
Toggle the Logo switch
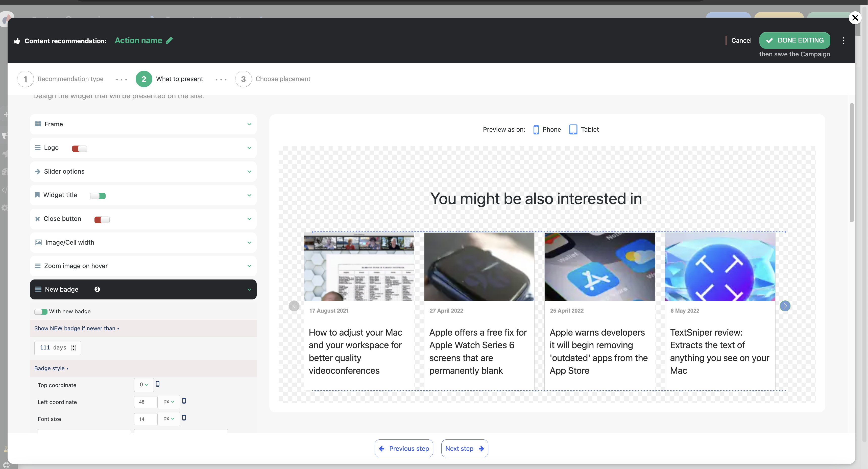[80, 149]
